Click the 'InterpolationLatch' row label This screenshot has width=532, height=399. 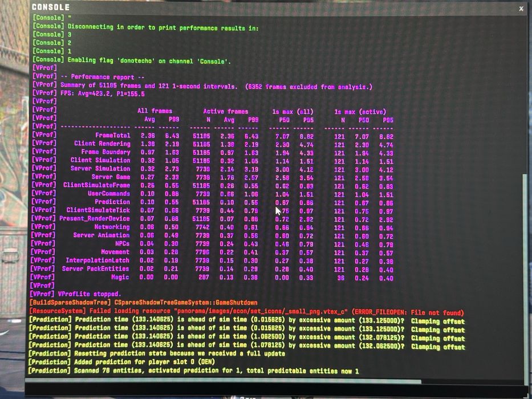pyautogui.click(x=98, y=260)
